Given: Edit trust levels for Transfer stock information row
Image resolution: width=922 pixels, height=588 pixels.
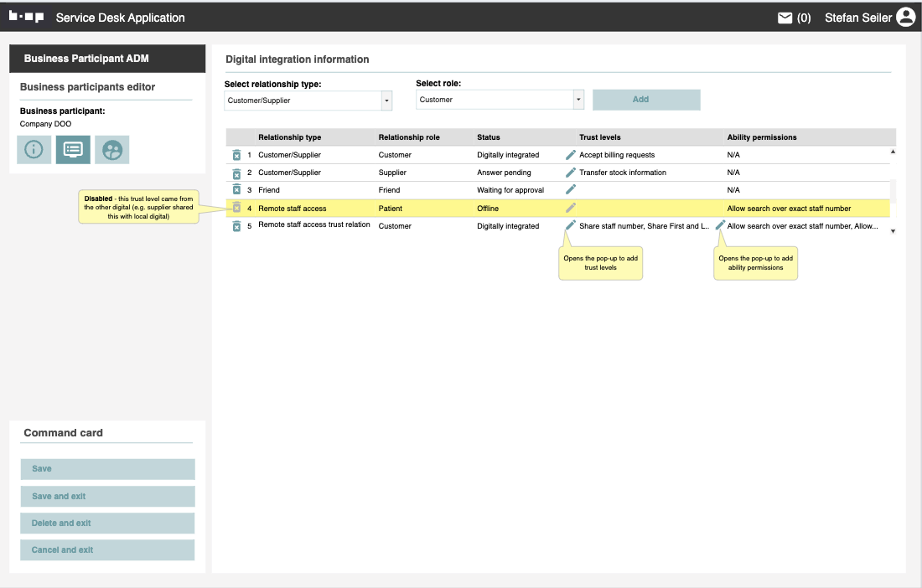Looking at the screenshot, I should tap(571, 173).
